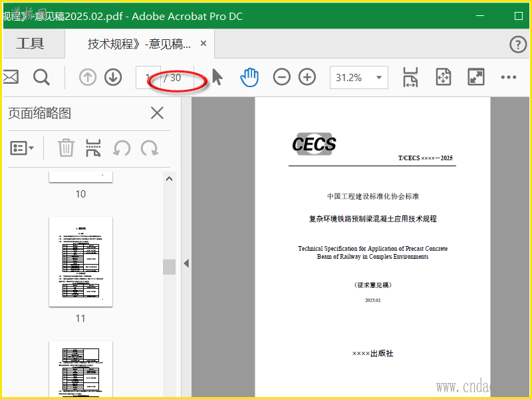Maximize the Acrobat window
Image resolution: width=532 pixels, height=399 pixels.
tap(519, 15)
